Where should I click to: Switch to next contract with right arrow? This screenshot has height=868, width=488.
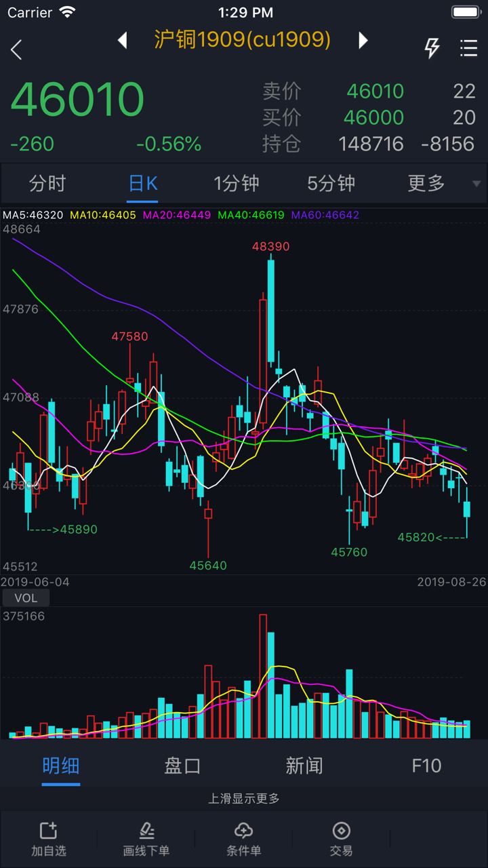[363, 41]
